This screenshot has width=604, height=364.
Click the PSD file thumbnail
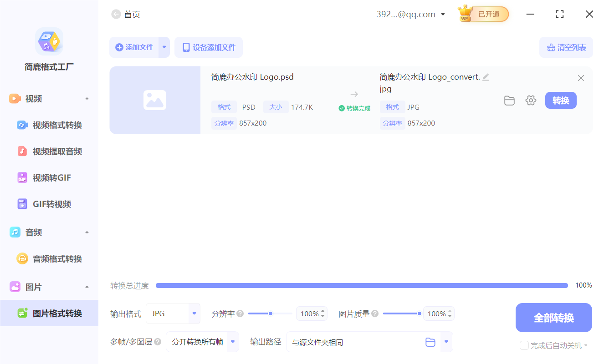(x=155, y=100)
